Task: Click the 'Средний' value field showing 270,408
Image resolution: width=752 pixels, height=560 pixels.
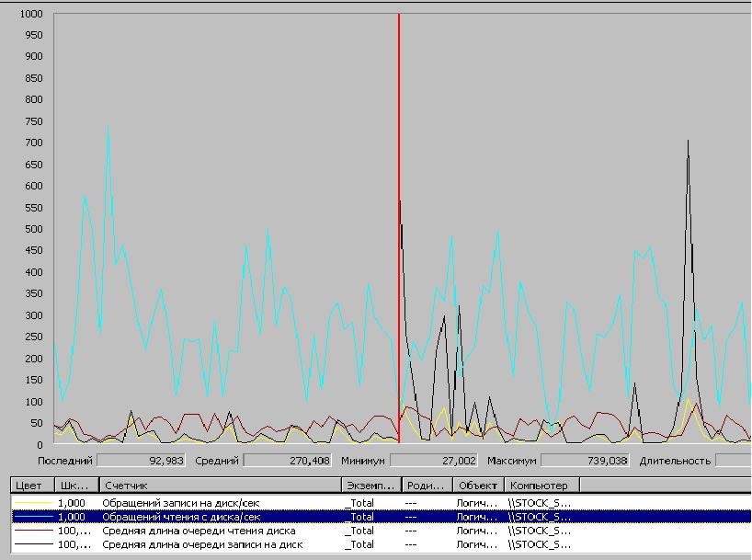Action: [x=288, y=461]
